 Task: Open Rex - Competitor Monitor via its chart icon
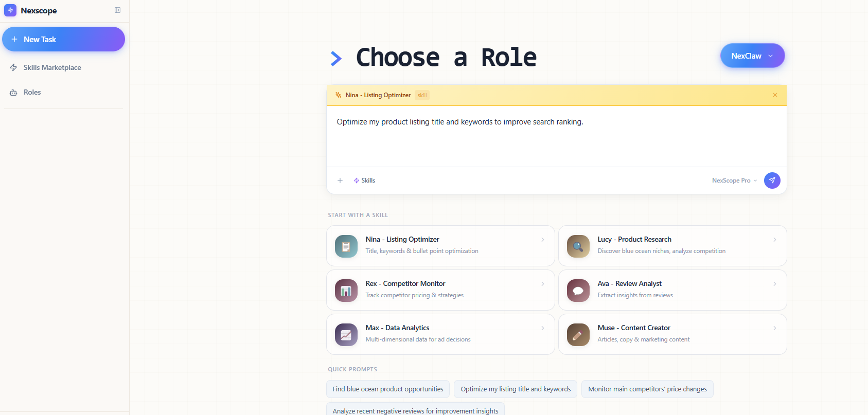click(346, 290)
